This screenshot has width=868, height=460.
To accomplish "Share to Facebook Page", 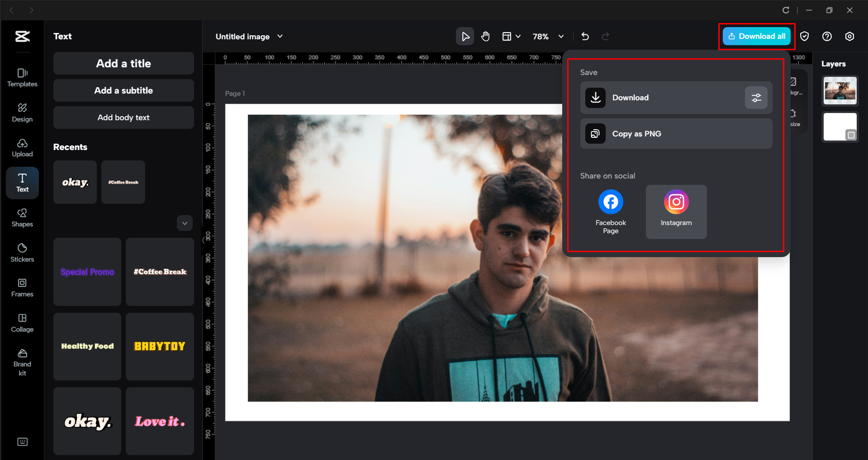I will (x=610, y=202).
